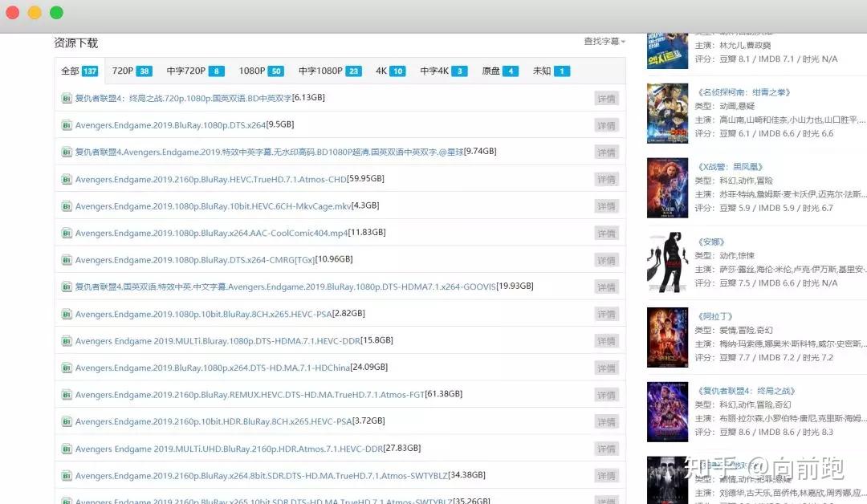
Task: Click BT icon beside the GOOVIS 19.93GB torrent
Action: 67,287
